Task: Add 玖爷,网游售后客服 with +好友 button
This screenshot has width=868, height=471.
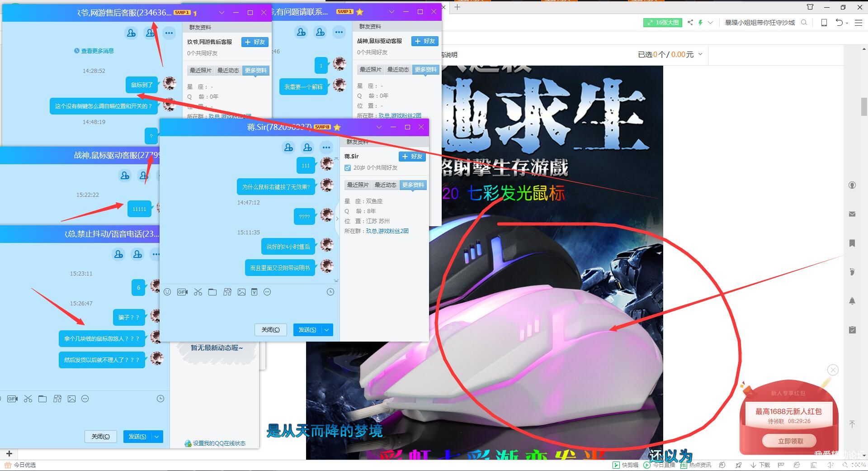Action: point(255,42)
